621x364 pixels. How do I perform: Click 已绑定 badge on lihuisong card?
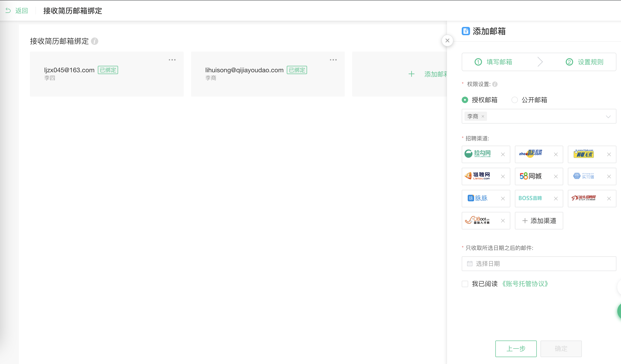pyautogui.click(x=297, y=70)
